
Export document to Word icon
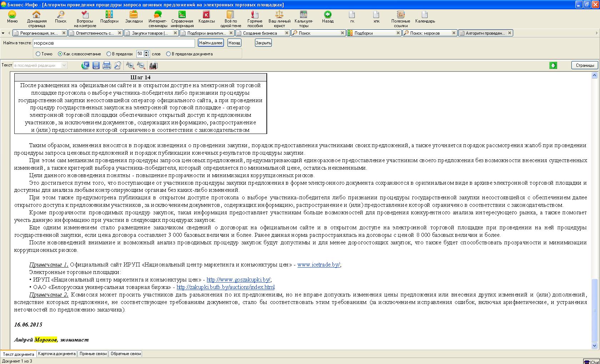tap(85, 65)
